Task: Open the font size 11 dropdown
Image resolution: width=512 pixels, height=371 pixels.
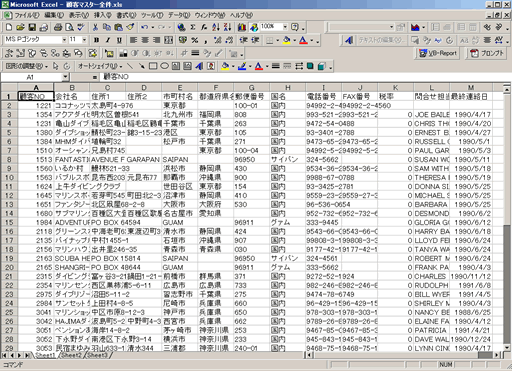Action: coord(84,40)
